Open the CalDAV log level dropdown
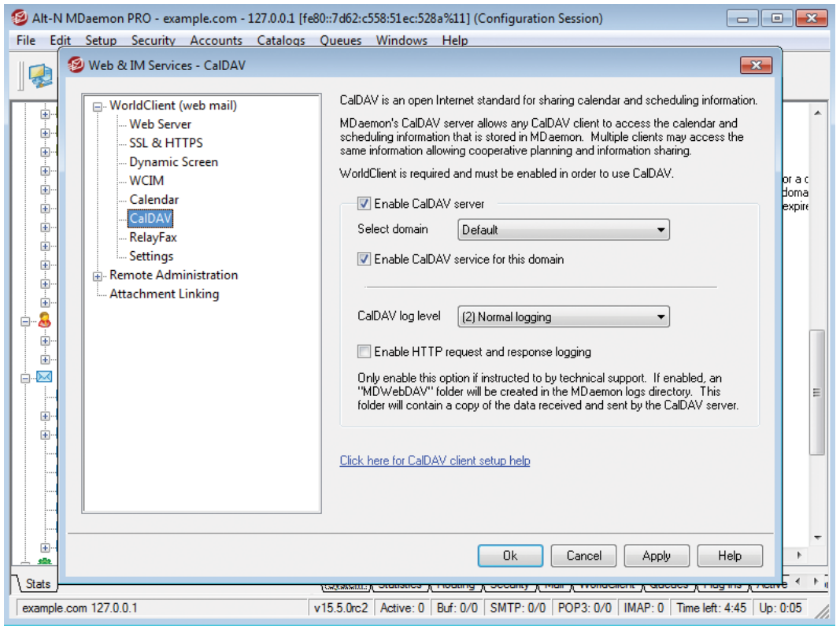Image resolution: width=840 pixels, height=629 pixels. coord(564,316)
